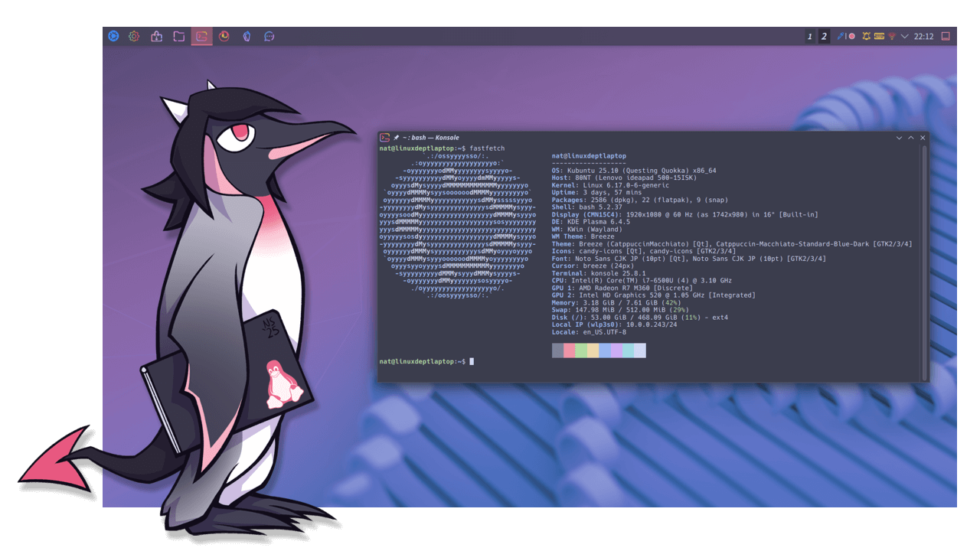Open the Konsole terminal from the taskbar
The height and width of the screenshot is (551, 980).
click(201, 36)
